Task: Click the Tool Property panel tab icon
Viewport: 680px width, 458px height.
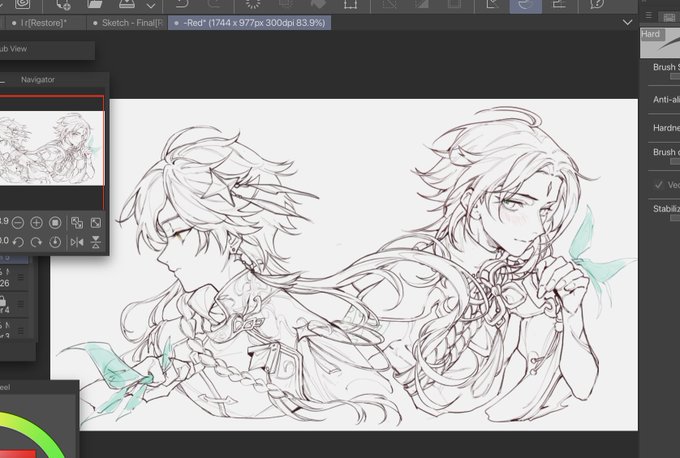Action: [x=669, y=17]
